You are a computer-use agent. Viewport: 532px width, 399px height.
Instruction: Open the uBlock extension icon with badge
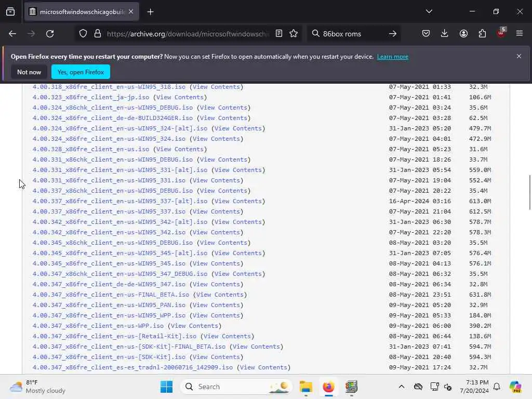501,33
